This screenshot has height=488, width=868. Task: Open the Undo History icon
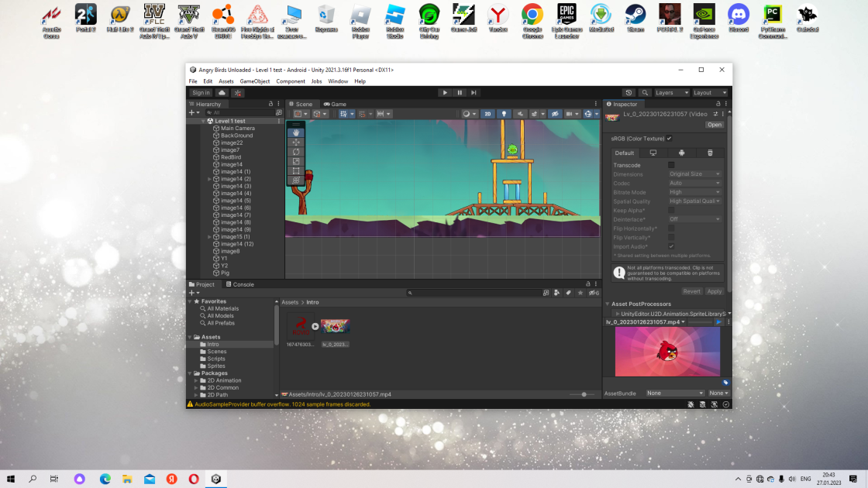pos(629,93)
